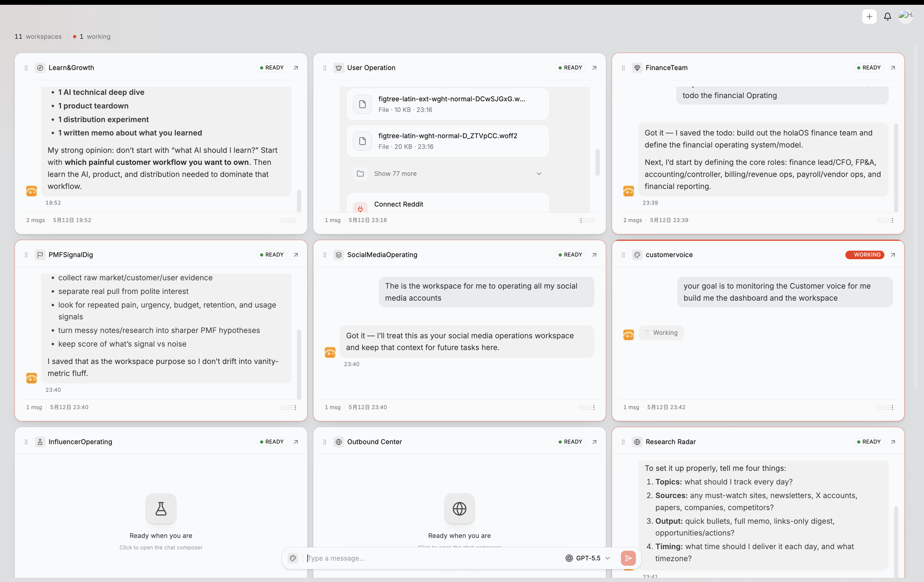Click the customervoice palette icon
The width and height of the screenshot is (924, 582).
point(637,255)
